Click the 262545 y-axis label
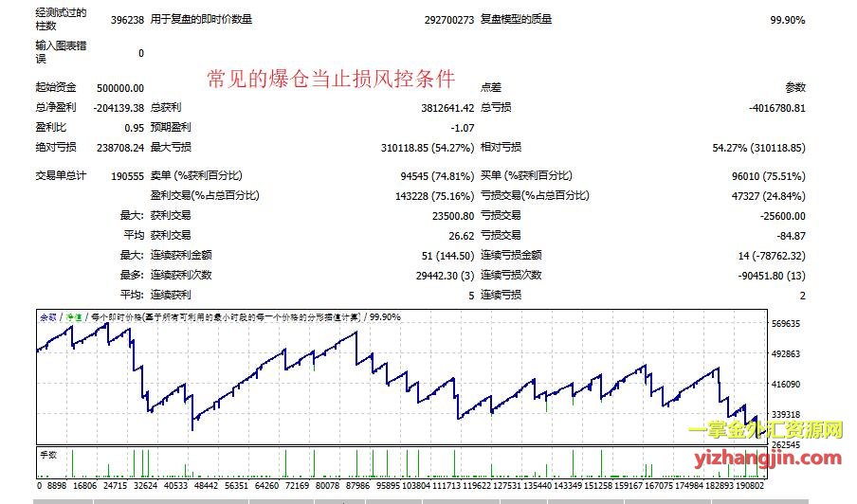Image resolution: width=857 pixels, height=504 pixels. [786, 444]
